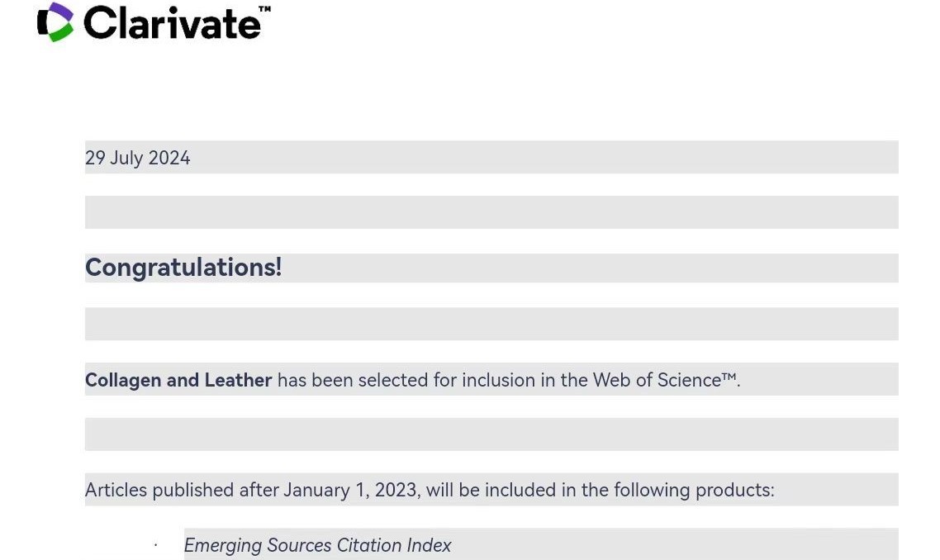Screen dimensions: 940x560
Task: Click the Clarivate logo icon
Action: [55, 22]
